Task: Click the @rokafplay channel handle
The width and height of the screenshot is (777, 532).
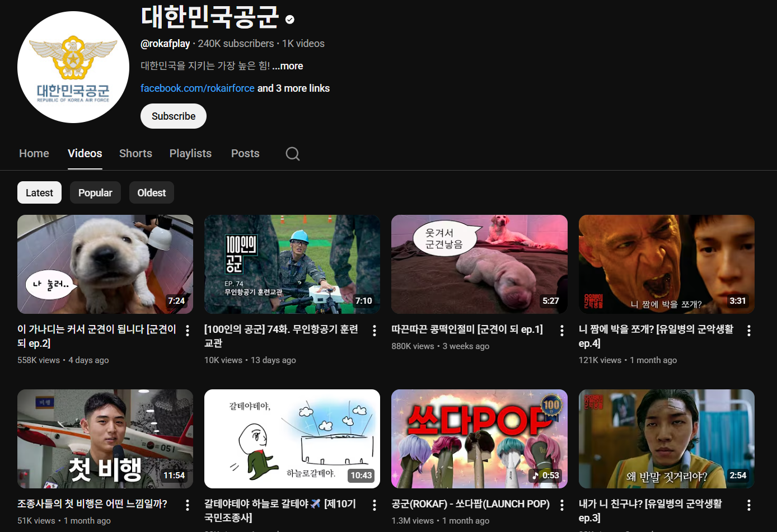Action: coord(165,44)
